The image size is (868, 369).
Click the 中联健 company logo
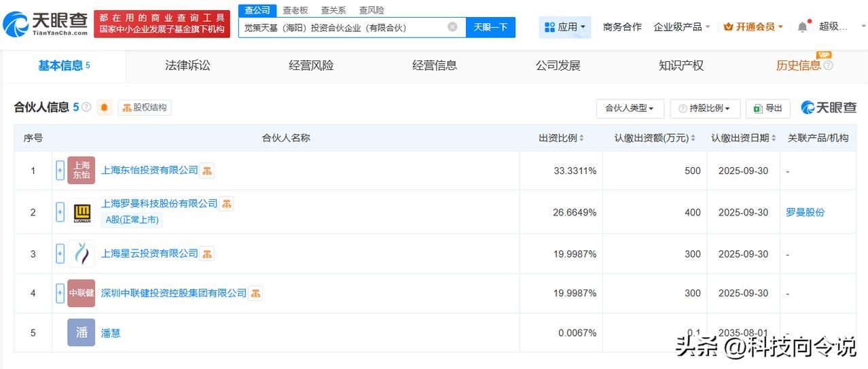(x=82, y=294)
